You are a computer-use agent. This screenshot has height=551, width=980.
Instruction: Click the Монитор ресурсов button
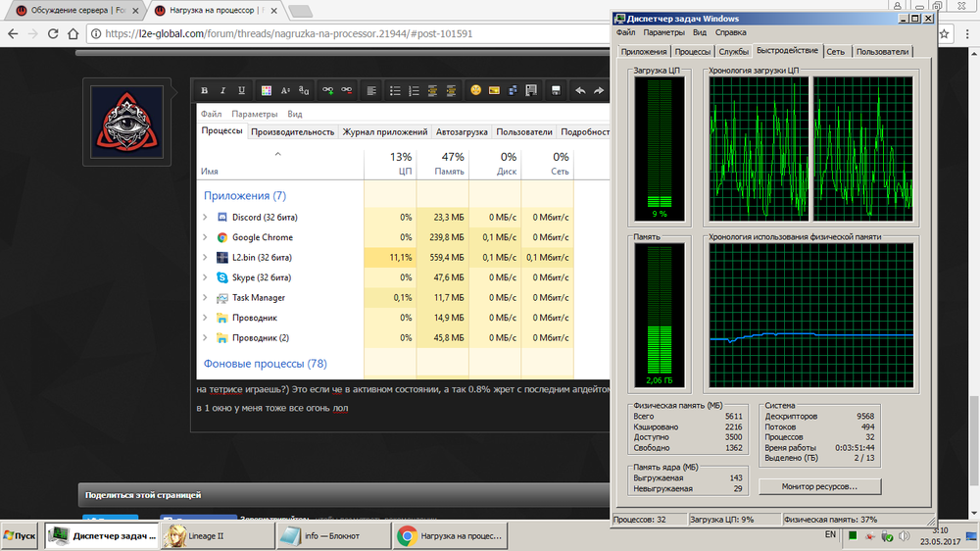pyautogui.click(x=818, y=486)
